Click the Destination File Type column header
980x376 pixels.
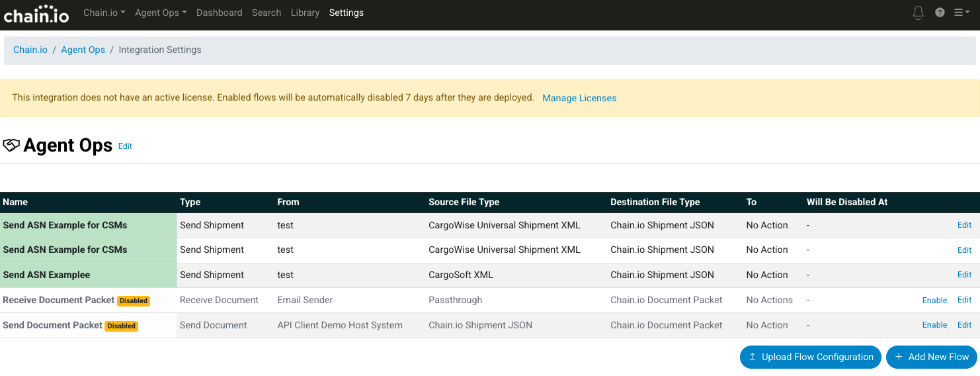click(655, 202)
